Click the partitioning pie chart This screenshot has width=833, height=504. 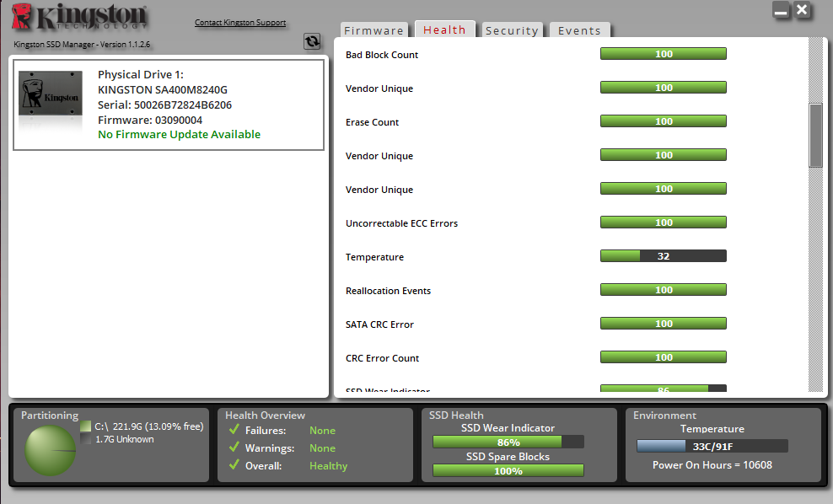click(51, 450)
